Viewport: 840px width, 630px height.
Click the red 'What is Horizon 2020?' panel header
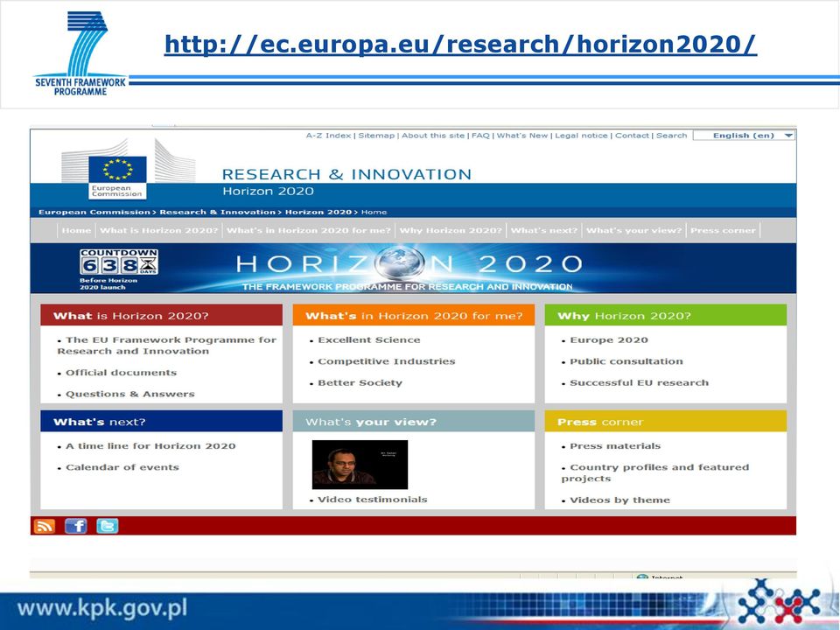(161, 316)
